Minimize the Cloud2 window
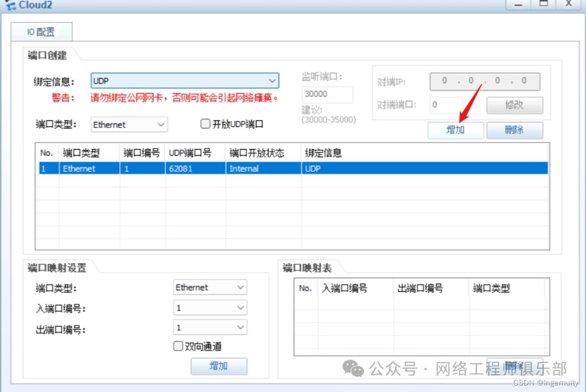Viewport: 586px width, 392px height. coord(518,4)
